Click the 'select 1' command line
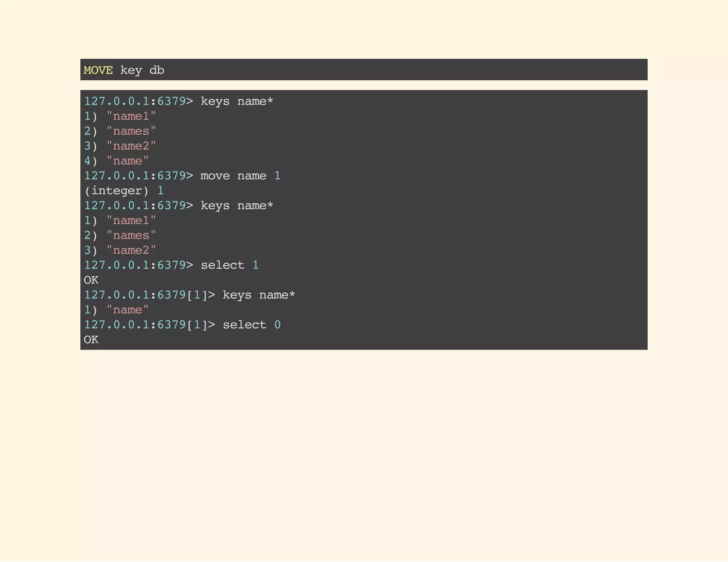This screenshot has width=728, height=562. (230, 265)
